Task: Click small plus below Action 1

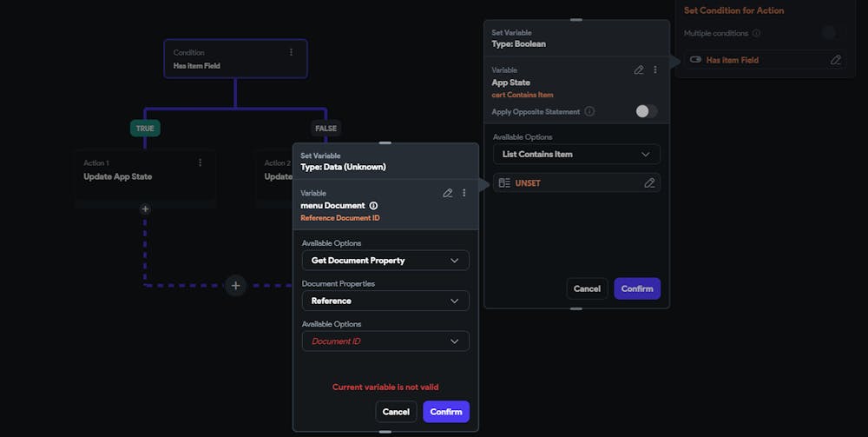Action: (145, 209)
